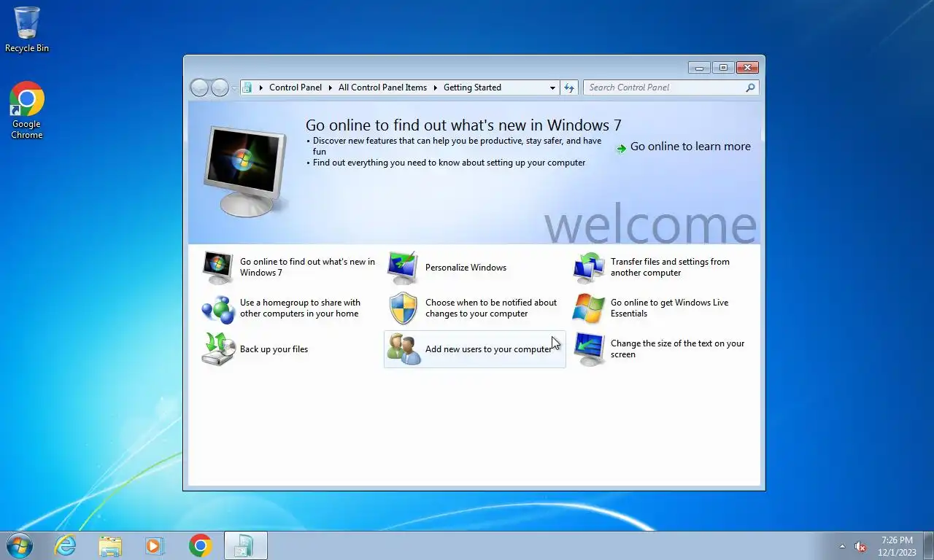
Task: Launch Chrome from the taskbar
Action: tap(201, 545)
